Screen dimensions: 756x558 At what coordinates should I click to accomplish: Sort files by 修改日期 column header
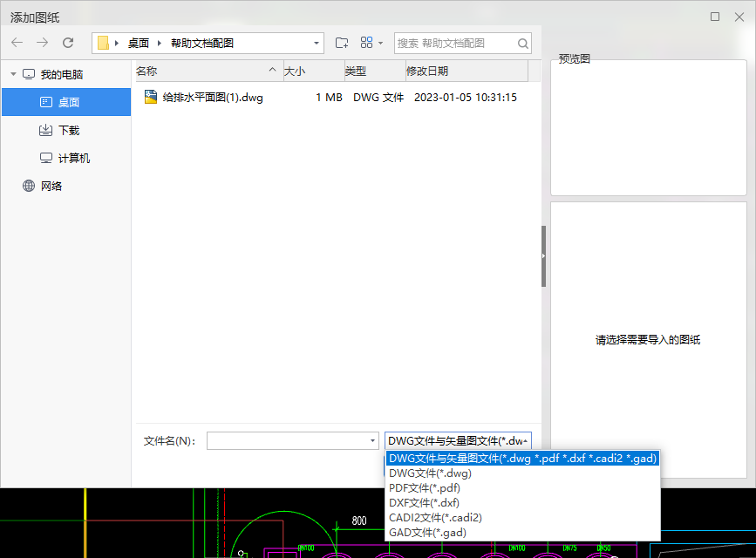427,71
